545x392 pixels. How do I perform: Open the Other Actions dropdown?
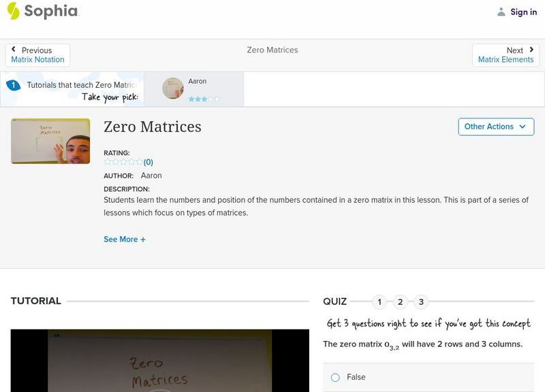495,127
